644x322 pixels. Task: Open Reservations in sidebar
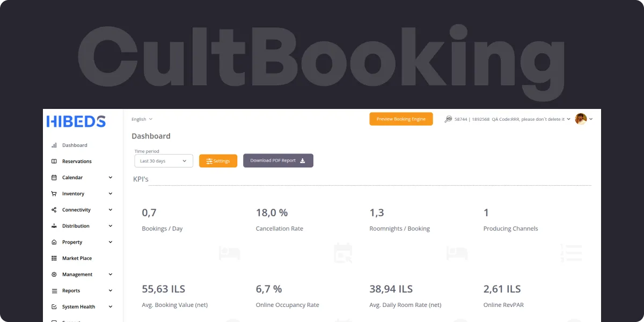77,162
